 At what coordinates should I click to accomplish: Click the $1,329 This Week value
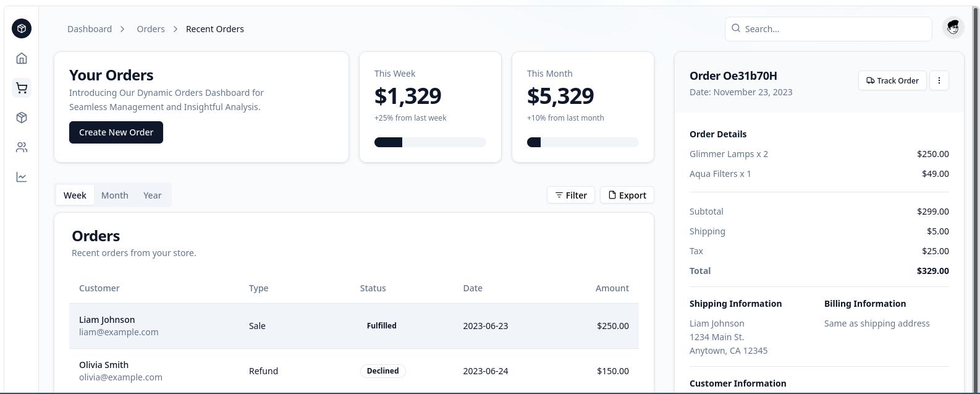tap(408, 96)
